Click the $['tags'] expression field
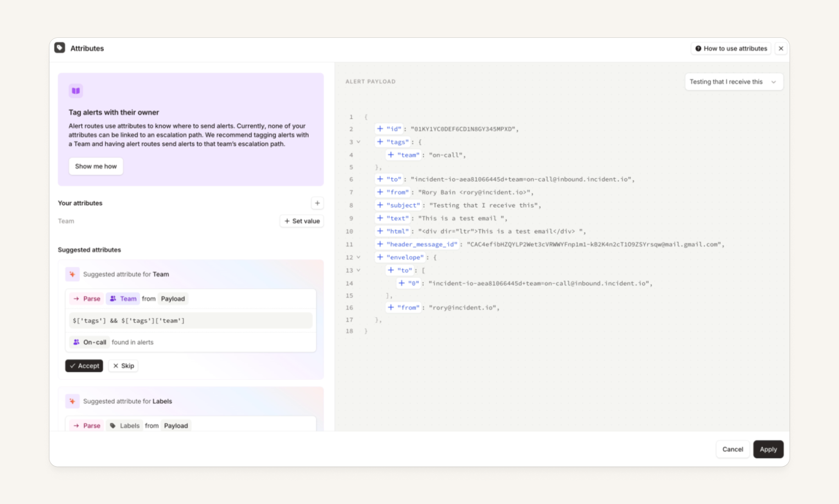839x504 pixels. [x=191, y=321]
